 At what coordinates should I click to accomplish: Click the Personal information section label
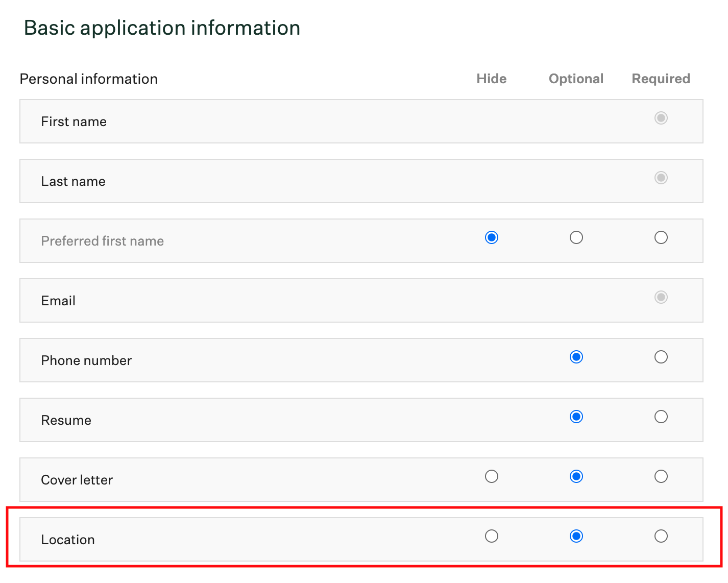click(88, 79)
